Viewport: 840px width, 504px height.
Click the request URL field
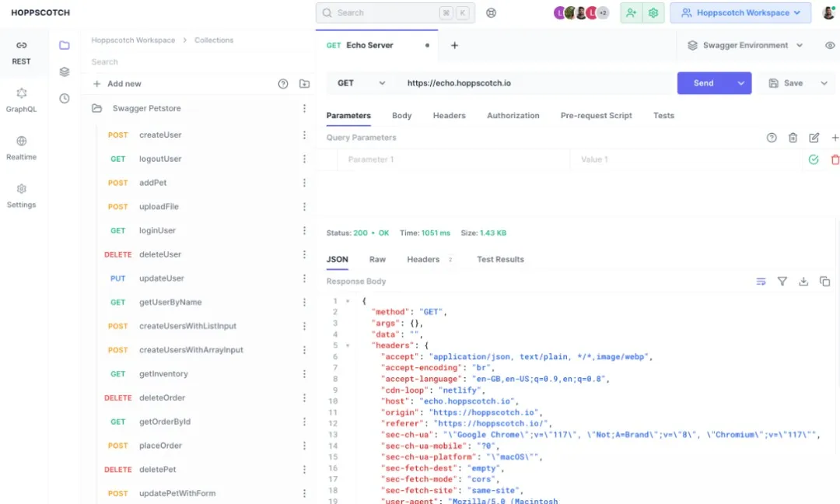coord(536,83)
